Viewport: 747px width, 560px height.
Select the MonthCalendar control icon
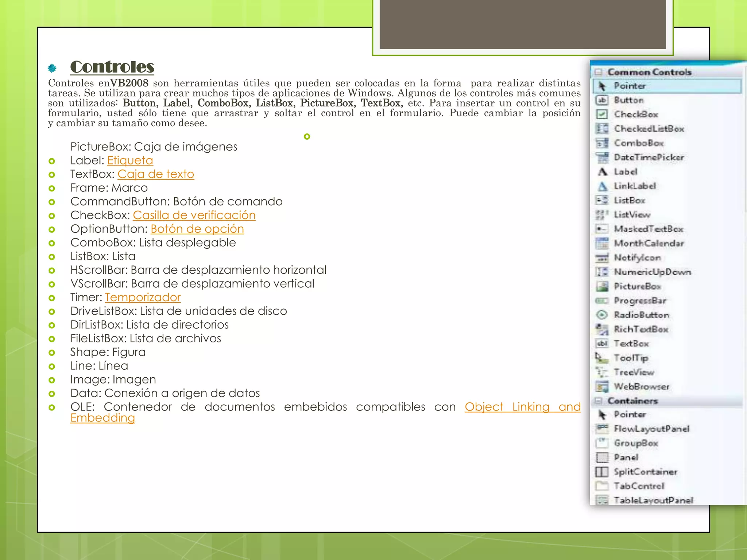tap(602, 243)
